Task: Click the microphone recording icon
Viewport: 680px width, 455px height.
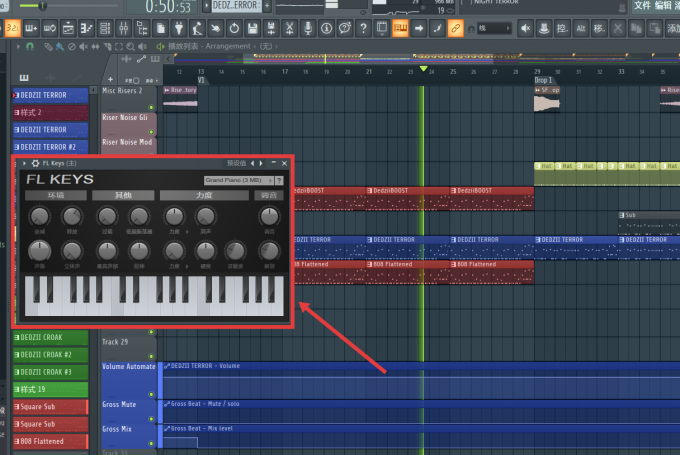Action: 308,29
